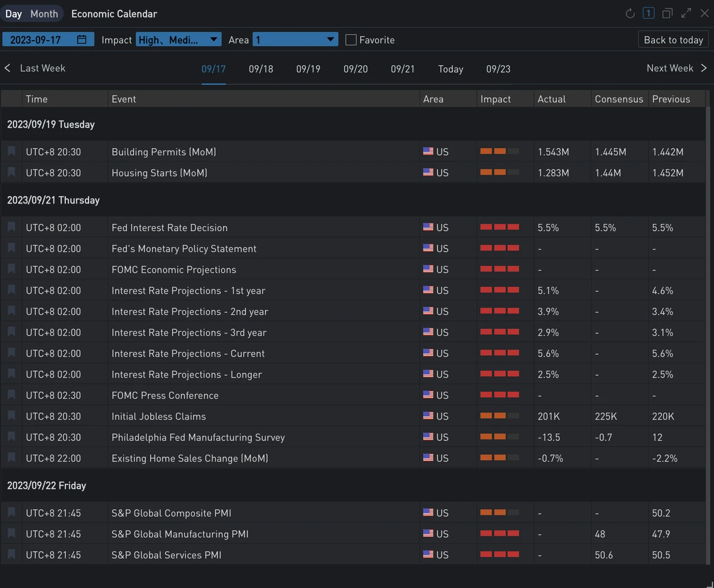Go back to Last Week
Viewport: 714px width, 588px height.
pyautogui.click(x=36, y=68)
